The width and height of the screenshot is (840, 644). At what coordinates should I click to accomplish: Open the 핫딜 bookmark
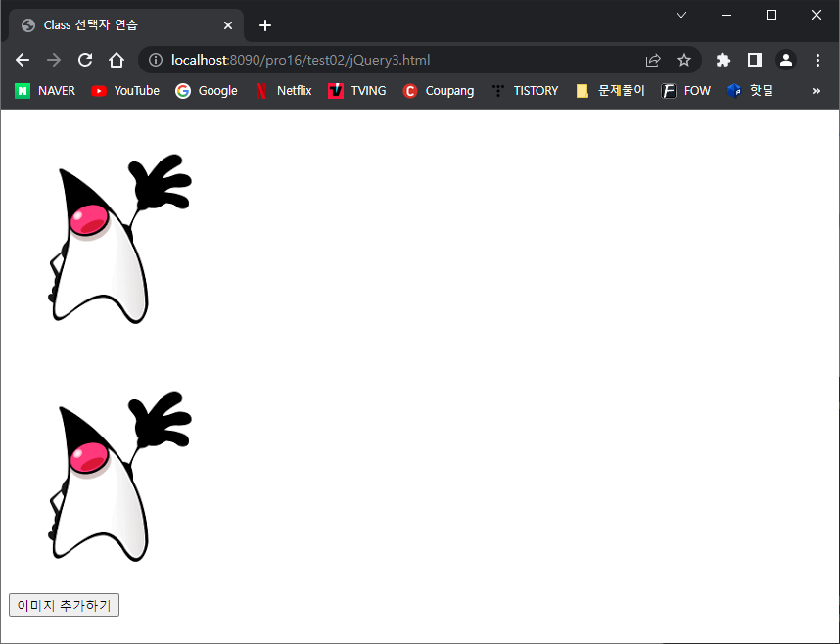[751, 91]
